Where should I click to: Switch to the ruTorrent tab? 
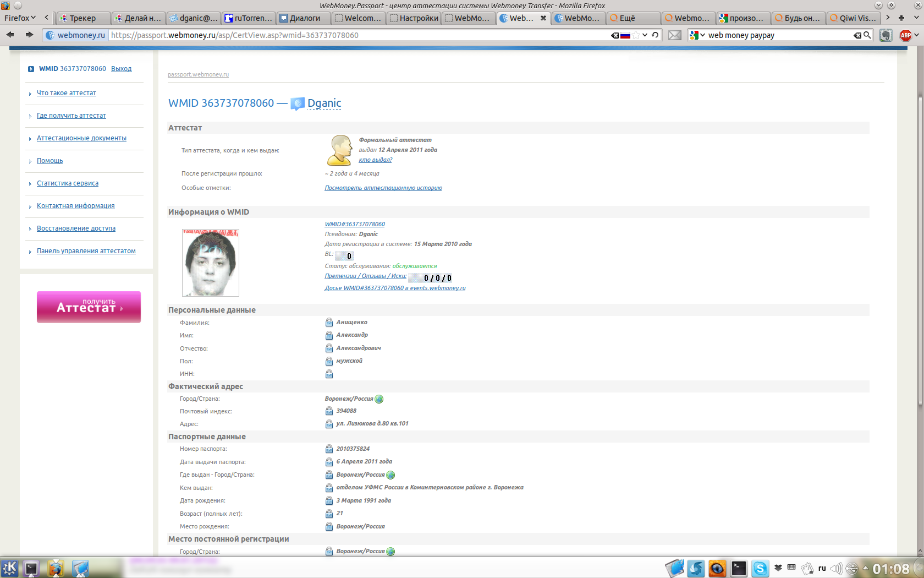coord(249,18)
